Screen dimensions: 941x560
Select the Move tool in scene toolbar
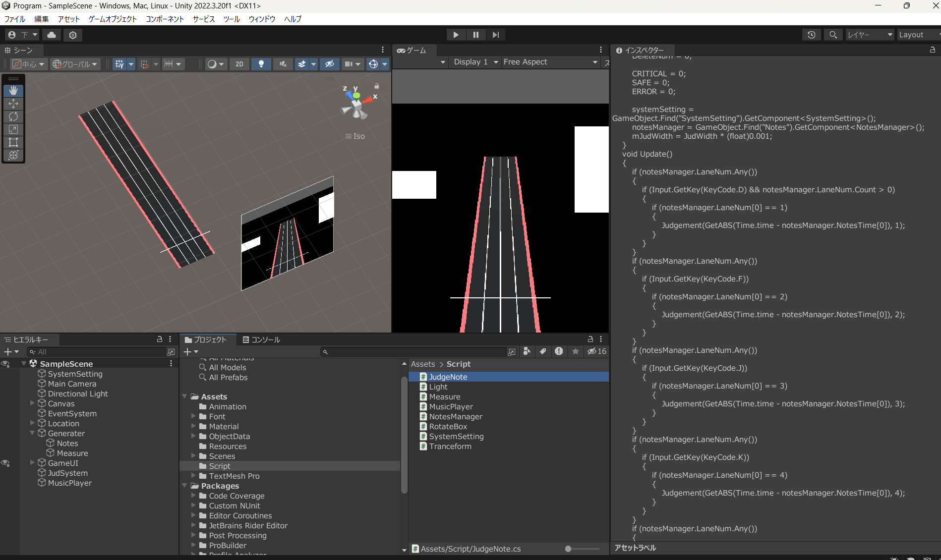(13, 104)
